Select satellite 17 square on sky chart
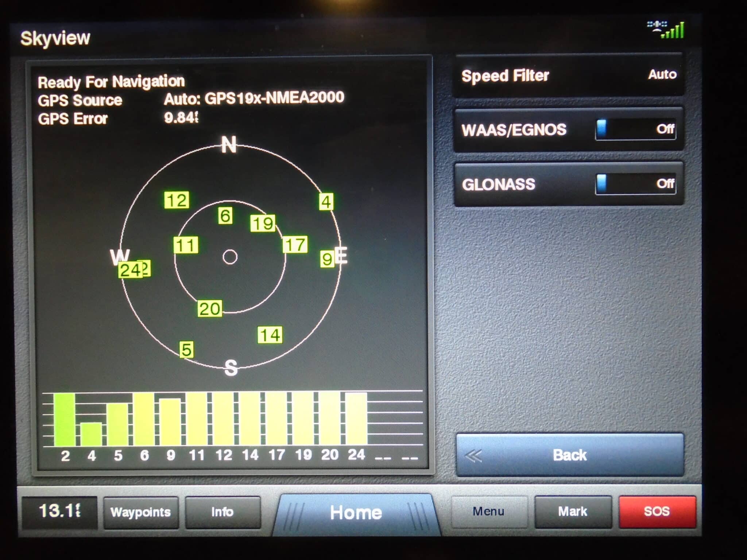 coord(295,245)
